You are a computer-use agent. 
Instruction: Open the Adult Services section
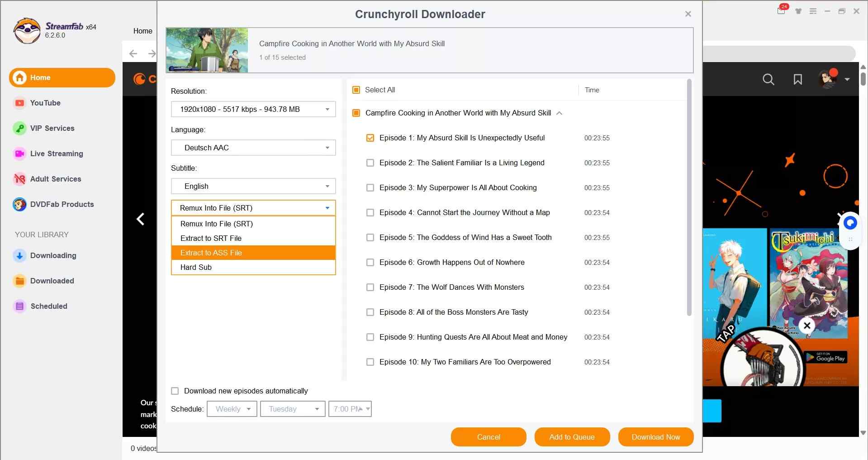point(55,179)
